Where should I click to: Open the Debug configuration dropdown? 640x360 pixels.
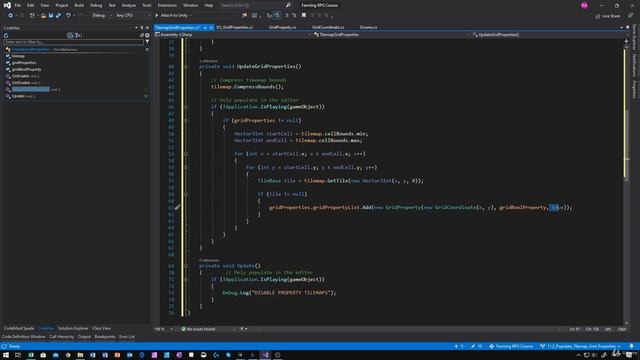point(102,16)
